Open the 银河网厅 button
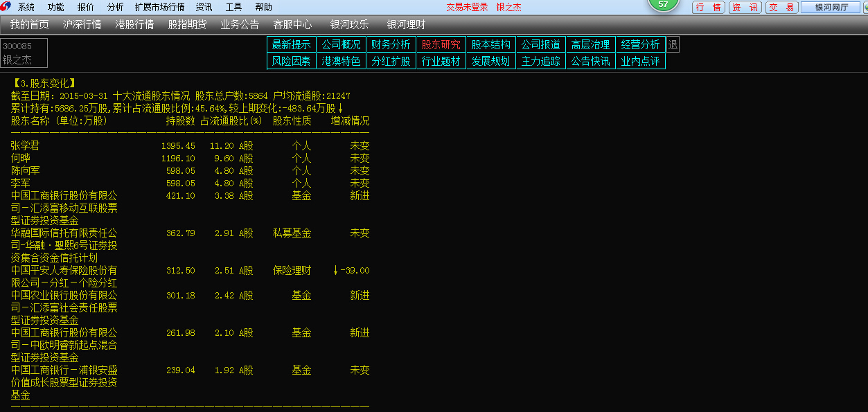868x412 pixels. pos(830,7)
